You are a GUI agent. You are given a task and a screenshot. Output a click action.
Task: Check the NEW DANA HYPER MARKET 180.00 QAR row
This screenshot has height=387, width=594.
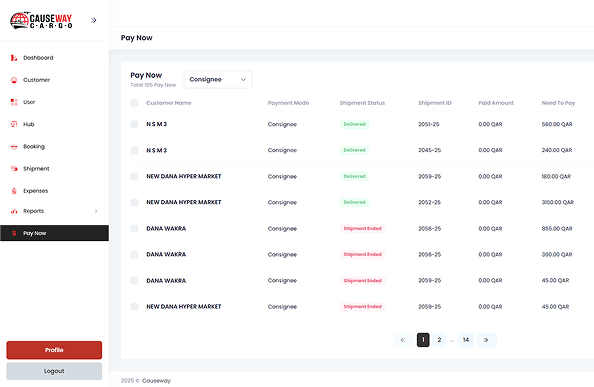(x=134, y=176)
